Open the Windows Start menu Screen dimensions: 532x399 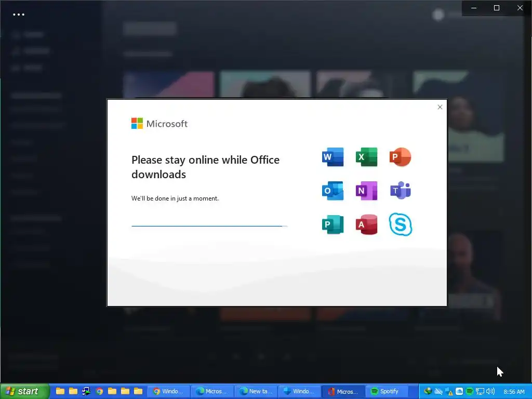point(24,391)
